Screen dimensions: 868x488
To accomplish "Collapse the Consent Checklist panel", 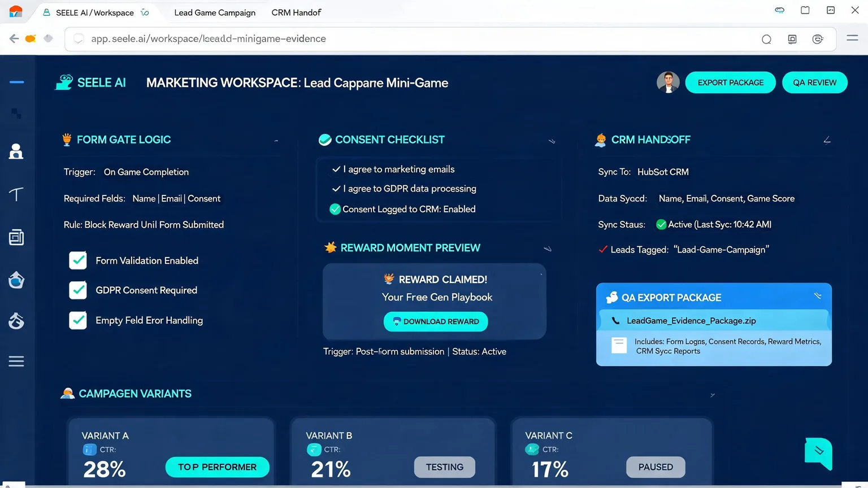I will (x=552, y=141).
